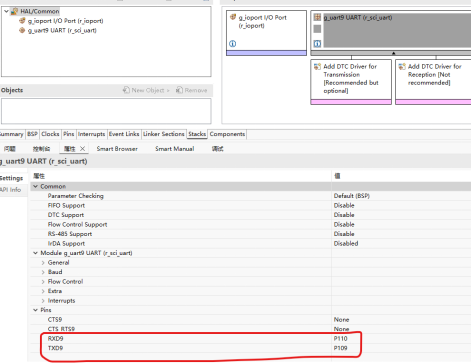Click New Object button
472x363 pixels.
(146, 90)
